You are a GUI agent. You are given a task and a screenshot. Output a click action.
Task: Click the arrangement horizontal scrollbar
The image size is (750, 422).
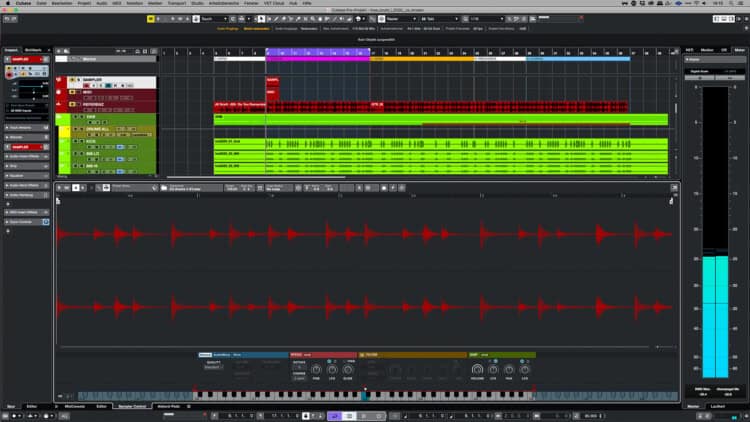point(256,177)
